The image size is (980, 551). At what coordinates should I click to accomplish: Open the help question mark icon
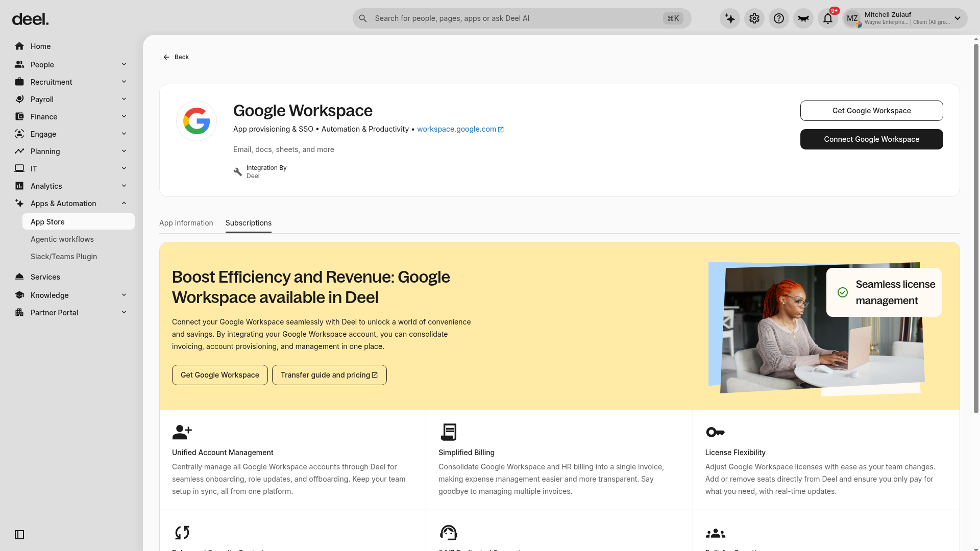pyautogui.click(x=779, y=18)
